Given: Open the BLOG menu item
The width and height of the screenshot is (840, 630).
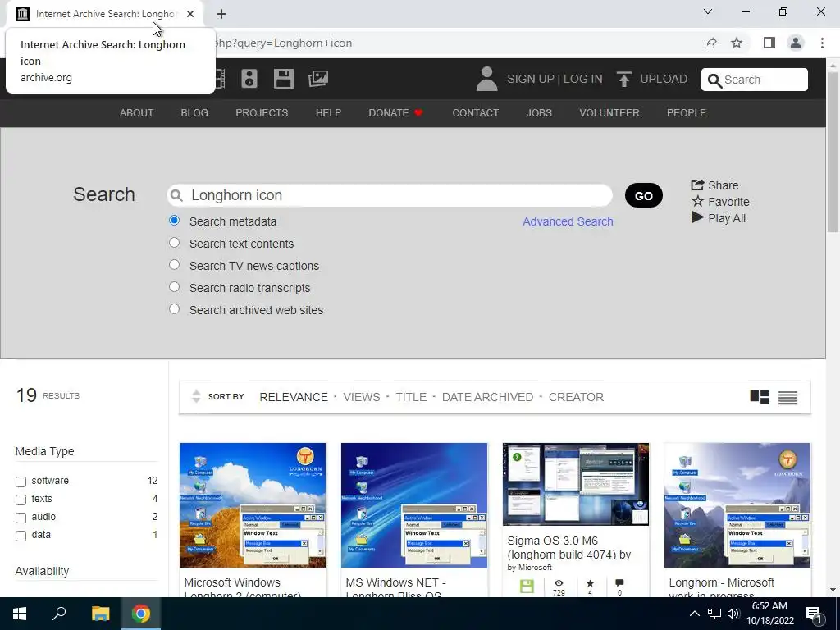Looking at the screenshot, I should tap(194, 113).
